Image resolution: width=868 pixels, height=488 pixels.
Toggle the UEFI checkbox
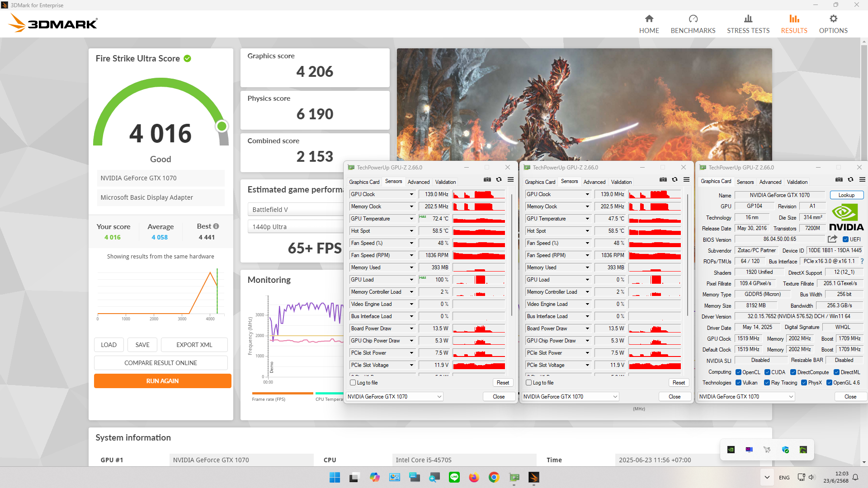click(x=845, y=239)
